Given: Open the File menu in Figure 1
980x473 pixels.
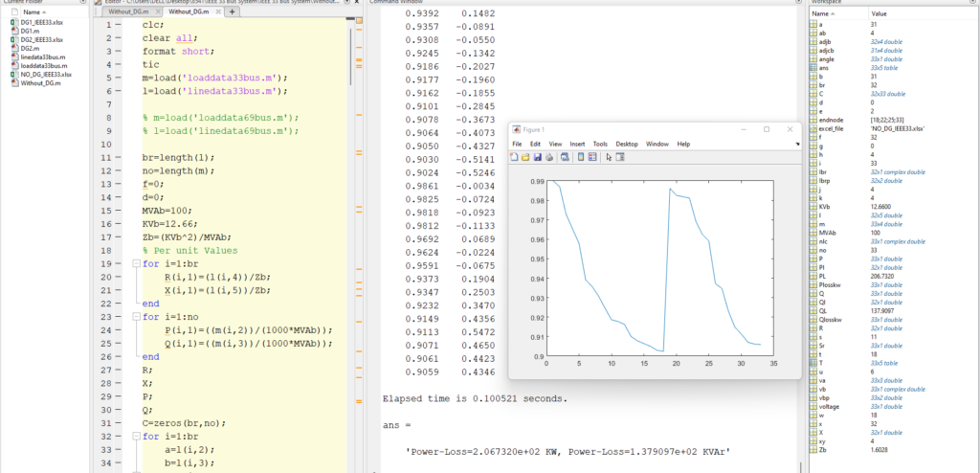Looking at the screenshot, I should [x=517, y=144].
